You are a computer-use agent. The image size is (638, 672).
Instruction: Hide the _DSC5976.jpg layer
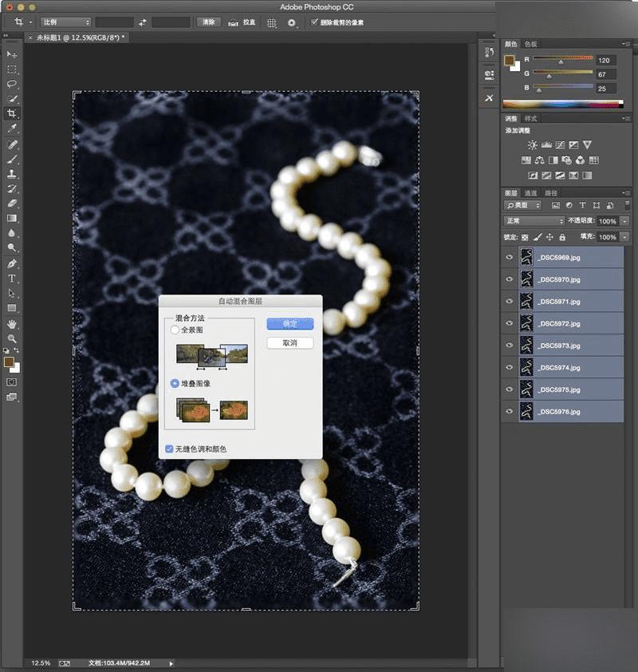pyautogui.click(x=510, y=412)
